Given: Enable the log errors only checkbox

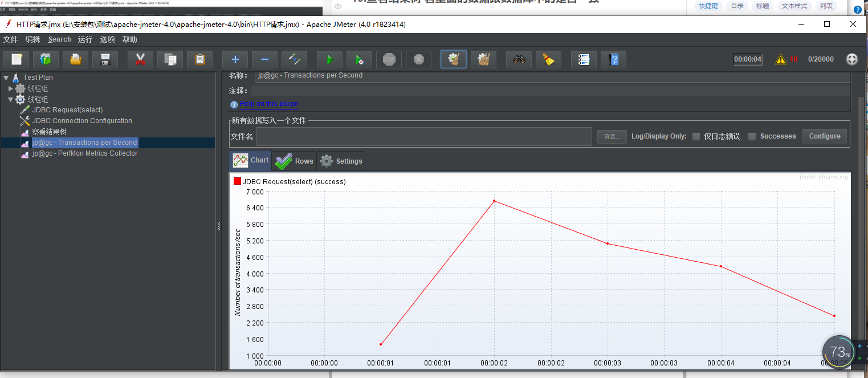Looking at the screenshot, I should pos(696,136).
